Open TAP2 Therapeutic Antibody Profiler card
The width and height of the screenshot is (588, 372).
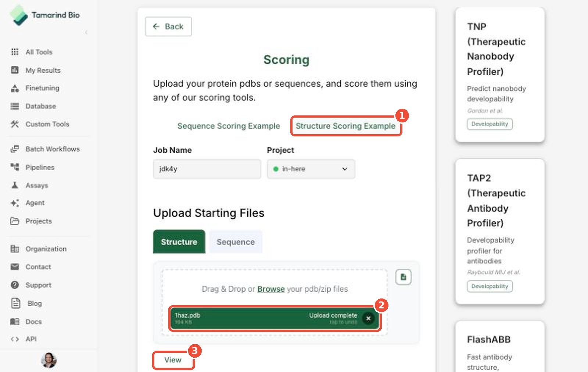pos(500,232)
